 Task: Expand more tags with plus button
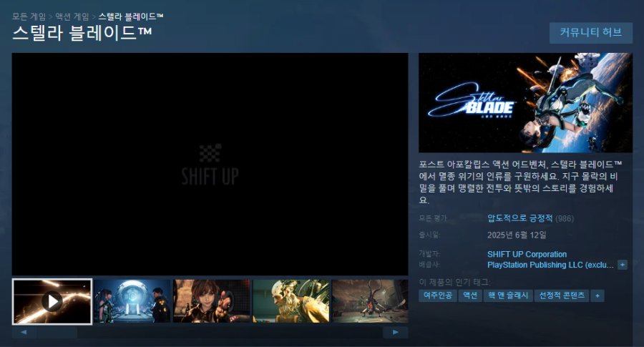pos(597,295)
